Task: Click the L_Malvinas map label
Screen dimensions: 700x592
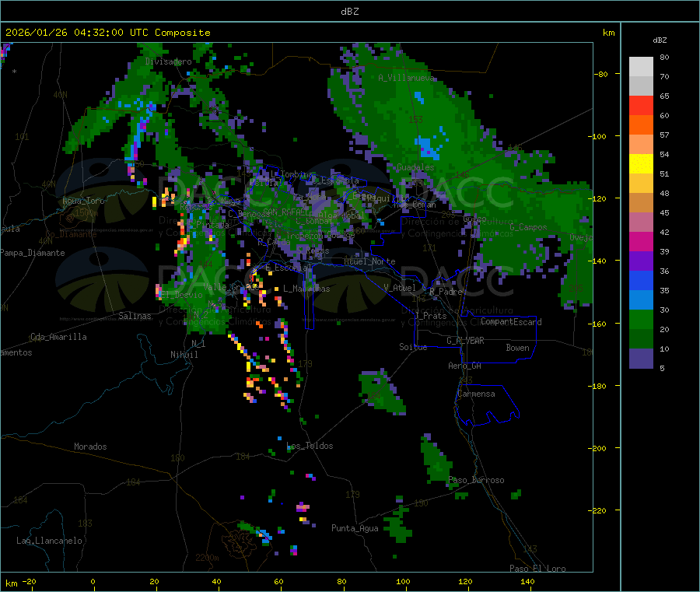Action: (306, 289)
